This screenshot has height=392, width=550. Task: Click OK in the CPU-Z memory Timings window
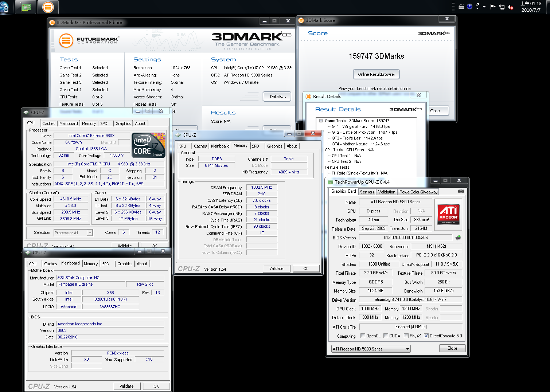pos(306,268)
